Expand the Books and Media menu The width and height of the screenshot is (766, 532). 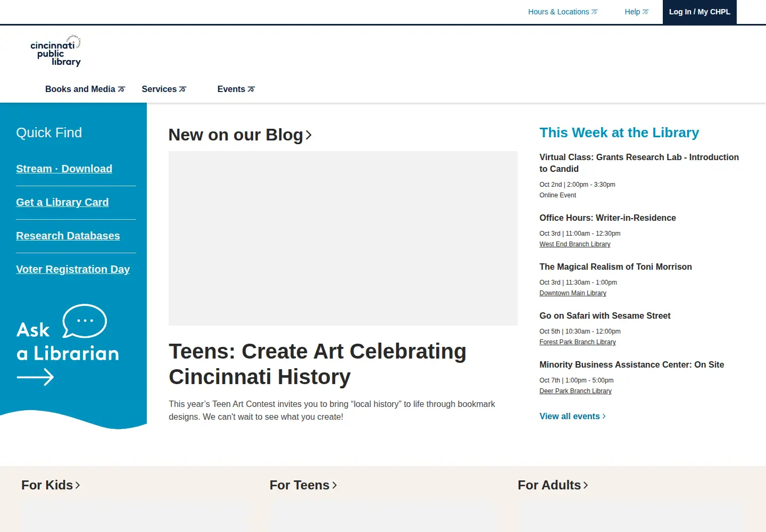point(85,89)
